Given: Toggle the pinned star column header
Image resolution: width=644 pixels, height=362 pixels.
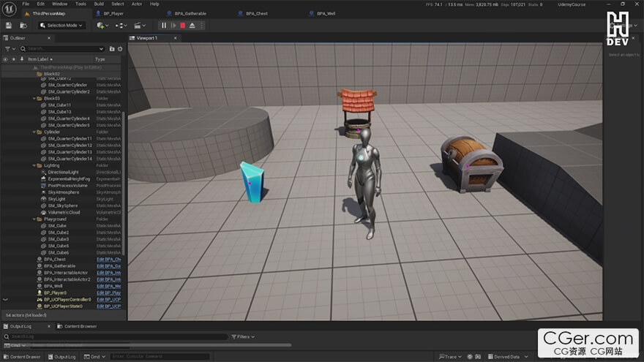Looking at the screenshot, I should [14, 59].
